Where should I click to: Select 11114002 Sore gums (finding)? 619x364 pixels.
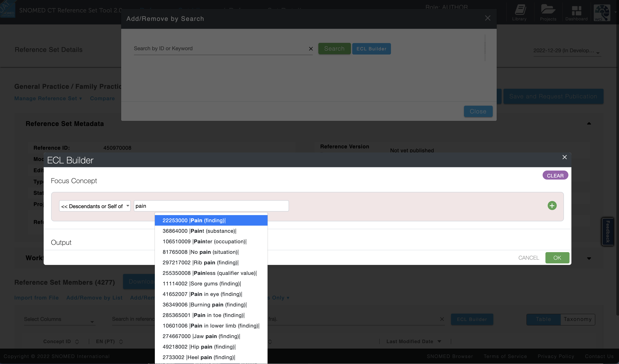[x=211, y=284]
